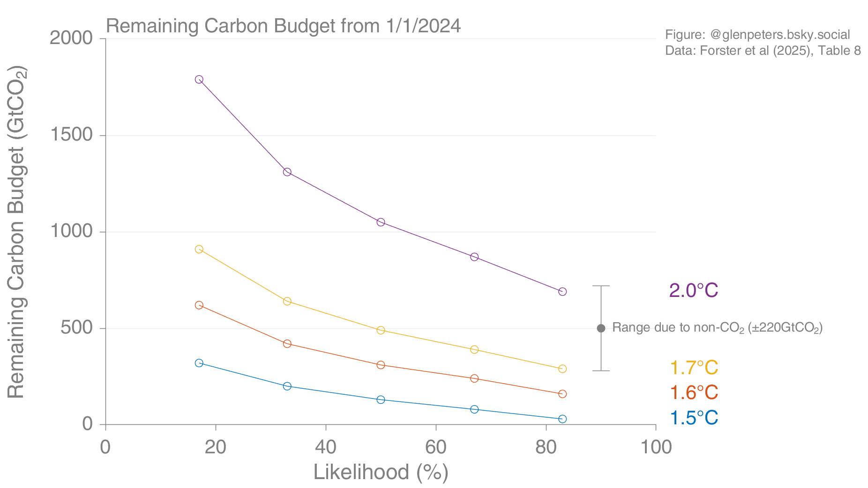Screen dimensions: 868x488
Task: Click the chart title 'Remaining Carbon Budget from 1/1/2024'
Action: click(283, 26)
